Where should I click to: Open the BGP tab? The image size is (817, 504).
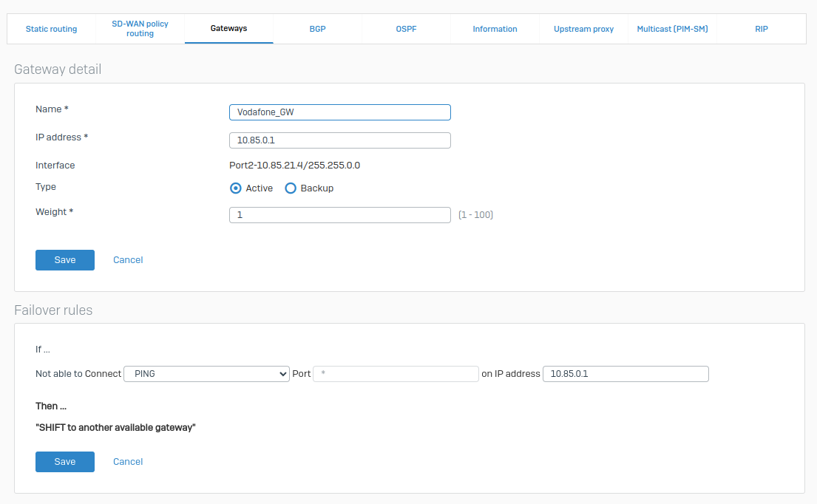317,29
